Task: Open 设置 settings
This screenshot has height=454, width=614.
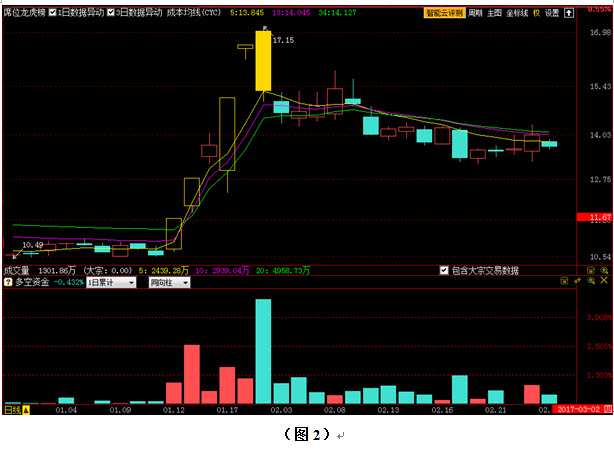Action: click(x=552, y=14)
